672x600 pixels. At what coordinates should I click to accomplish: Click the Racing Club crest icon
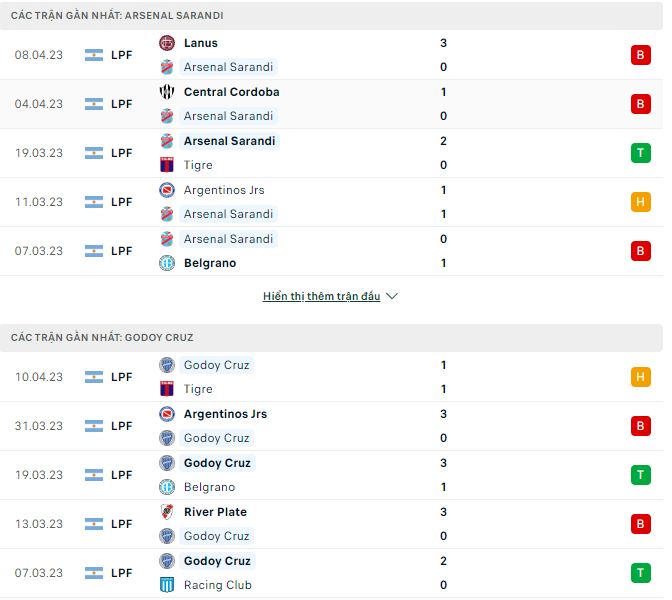click(167, 585)
